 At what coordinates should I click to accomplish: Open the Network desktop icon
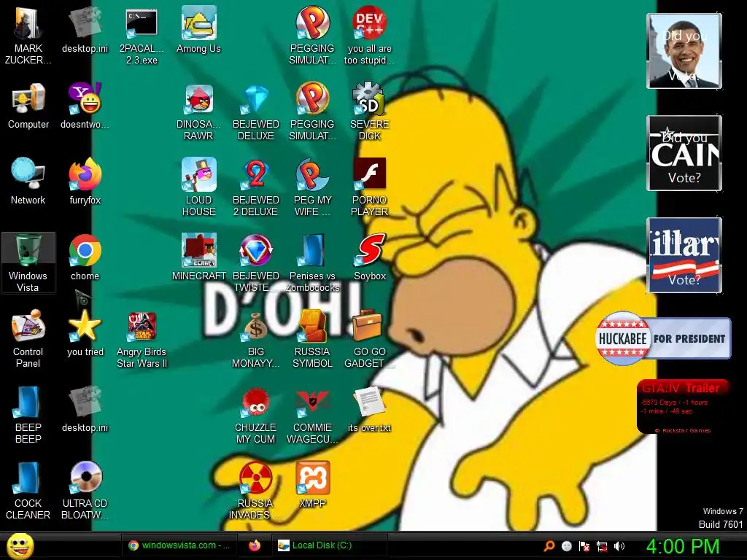pyautogui.click(x=28, y=181)
